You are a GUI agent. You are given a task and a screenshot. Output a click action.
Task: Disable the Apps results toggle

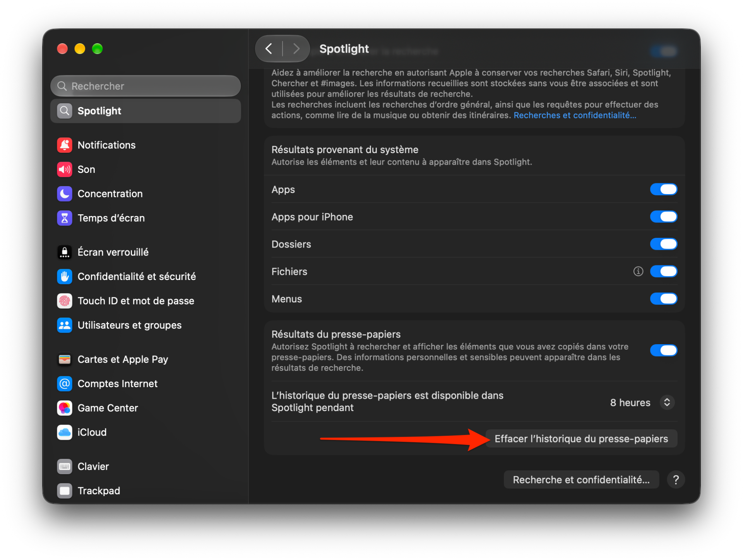(663, 190)
